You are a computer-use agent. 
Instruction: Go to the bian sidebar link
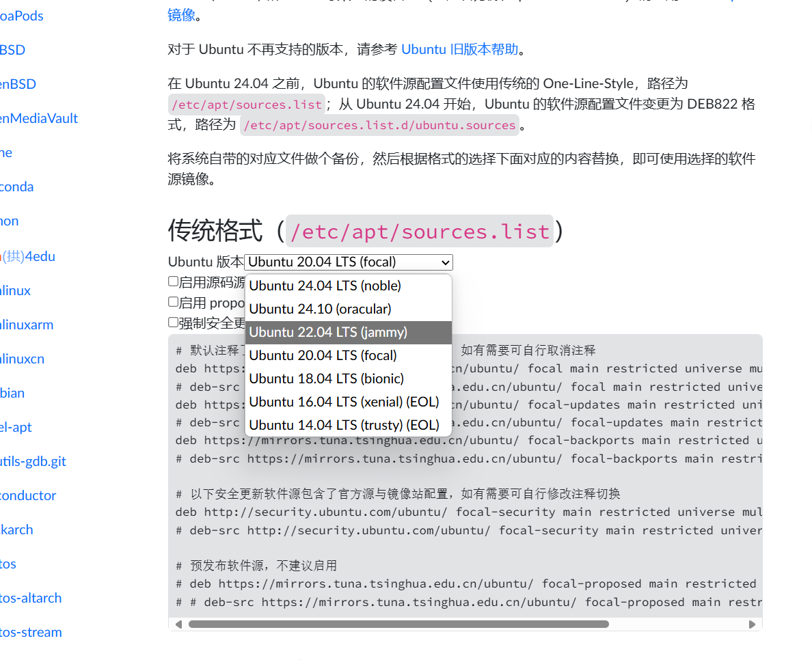pos(12,393)
